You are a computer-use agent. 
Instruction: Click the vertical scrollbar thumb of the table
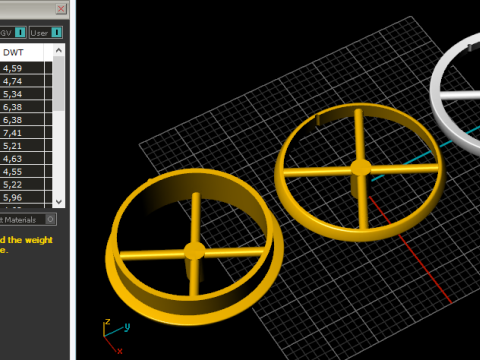(x=59, y=83)
